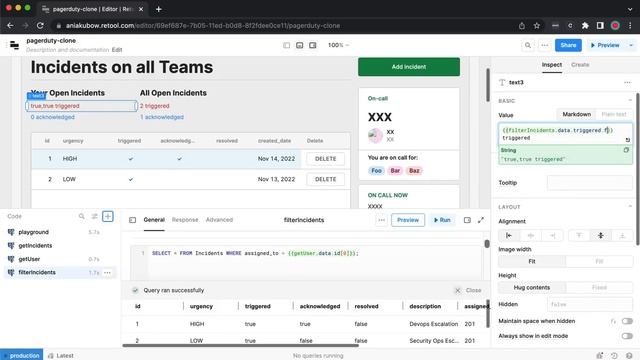Open Latest version selector

tap(61, 356)
